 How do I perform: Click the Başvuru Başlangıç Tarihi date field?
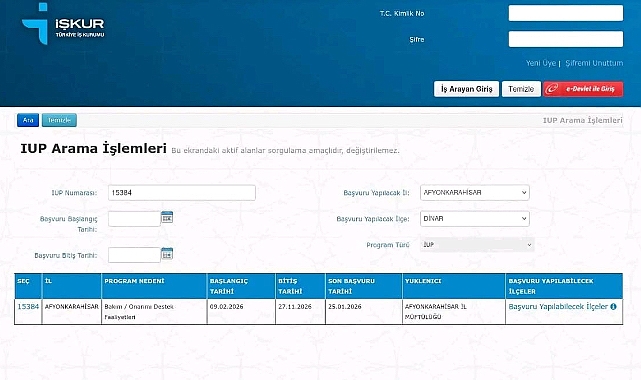tap(134, 219)
